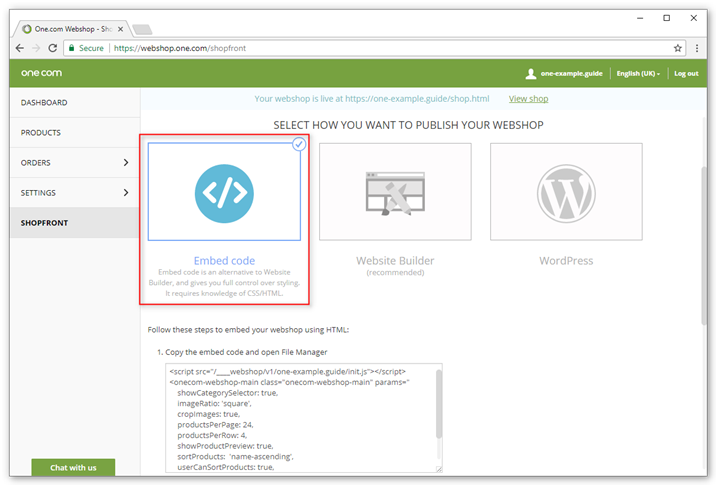Click the 'Your webshop is live' message
Viewport: 716px width, 485px height.
[372, 99]
